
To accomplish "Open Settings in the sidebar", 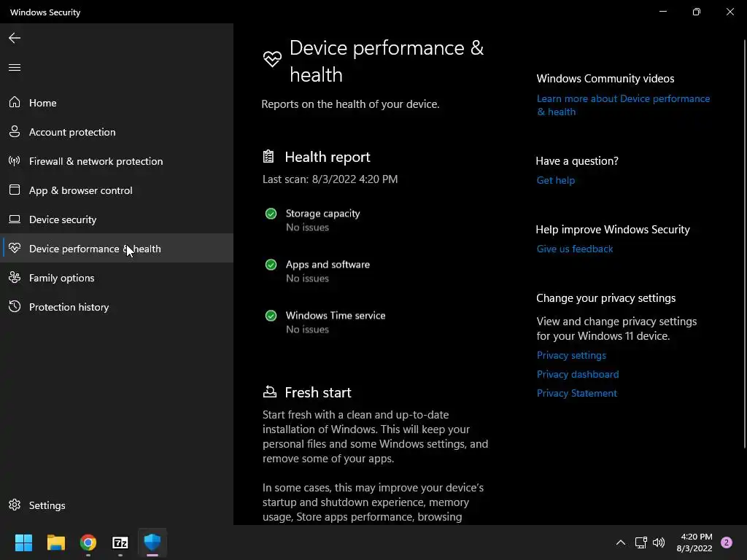I will pos(117,505).
